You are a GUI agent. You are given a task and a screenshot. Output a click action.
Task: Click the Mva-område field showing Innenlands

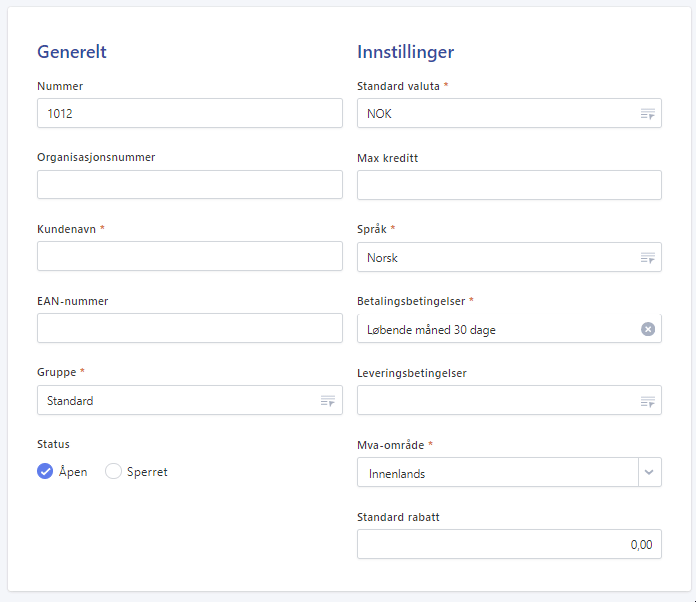coord(509,472)
